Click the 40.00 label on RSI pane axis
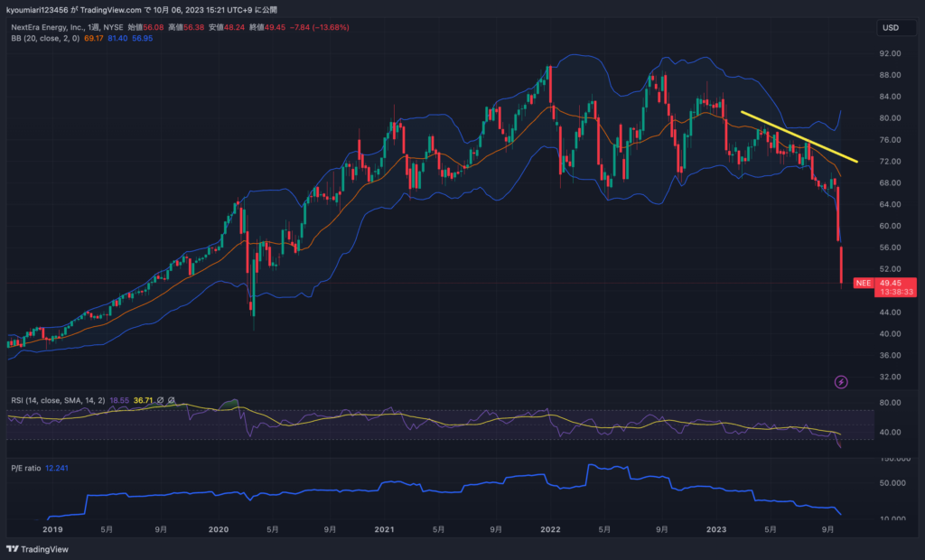Image resolution: width=925 pixels, height=560 pixels. pyautogui.click(x=890, y=432)
